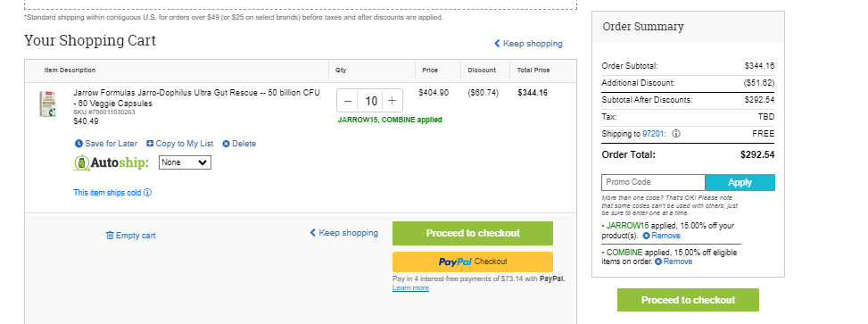Click the Additional Discount ($51.62) value
Image resolution: width=868 pixels, height=324 pixels.
click(x=759, y=82)
